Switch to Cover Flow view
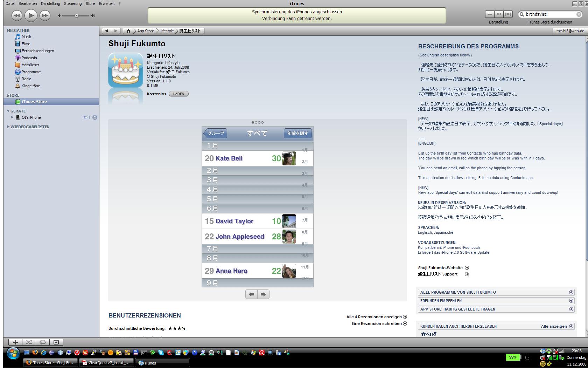Viewport: 588px width, 368px height. 508,14
